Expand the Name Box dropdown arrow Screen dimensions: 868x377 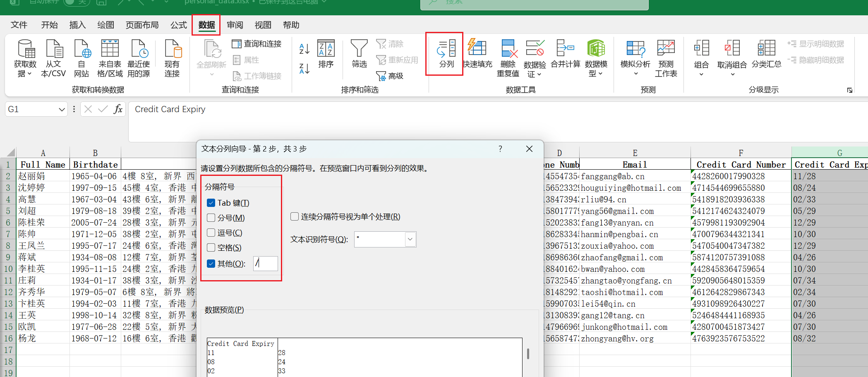[62, 109]
